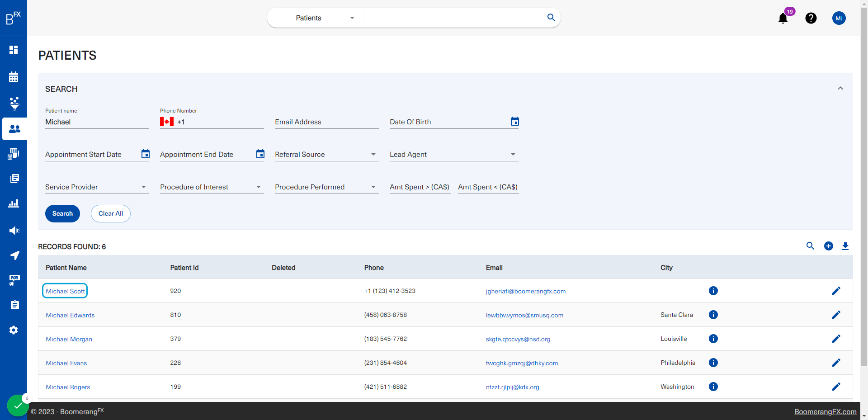Click the notifications bell icon
The height and width of the screenshot is (420, 868).
[783, 18]
